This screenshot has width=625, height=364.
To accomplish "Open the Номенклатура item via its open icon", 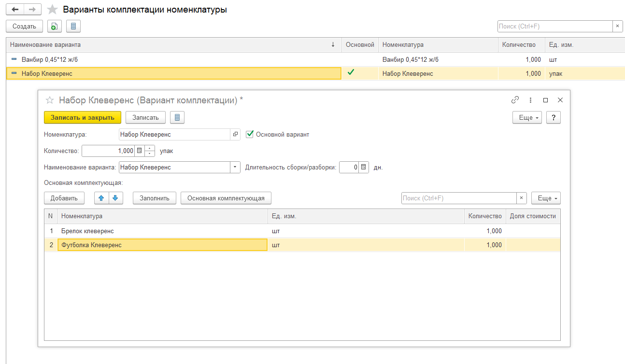I will click(x=235, y=134).
